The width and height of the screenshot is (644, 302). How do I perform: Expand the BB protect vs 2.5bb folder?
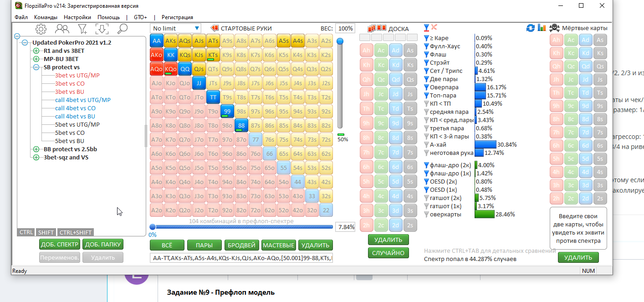(x=36, y=149)
